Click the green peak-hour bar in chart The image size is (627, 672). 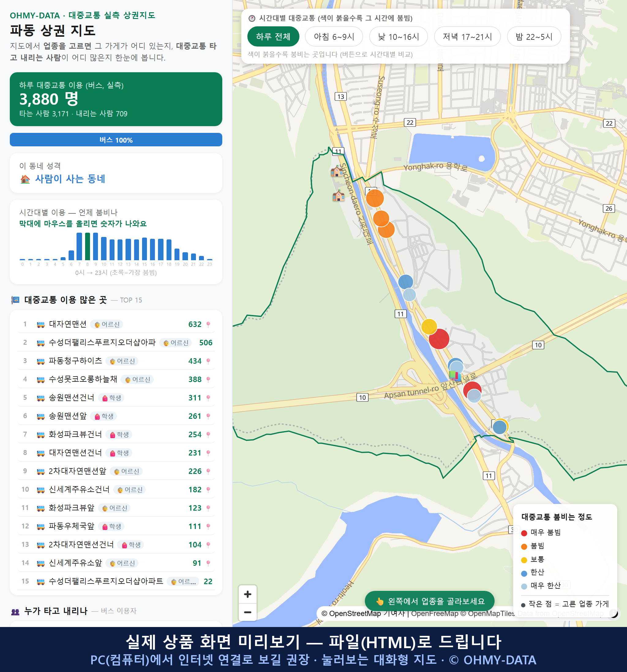[x=88, y=246]
